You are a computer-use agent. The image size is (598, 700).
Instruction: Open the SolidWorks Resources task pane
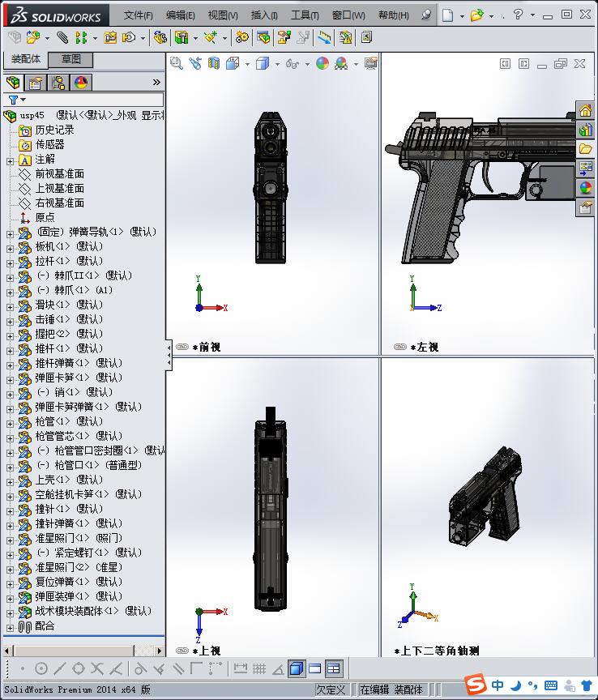tap(585, 110)
